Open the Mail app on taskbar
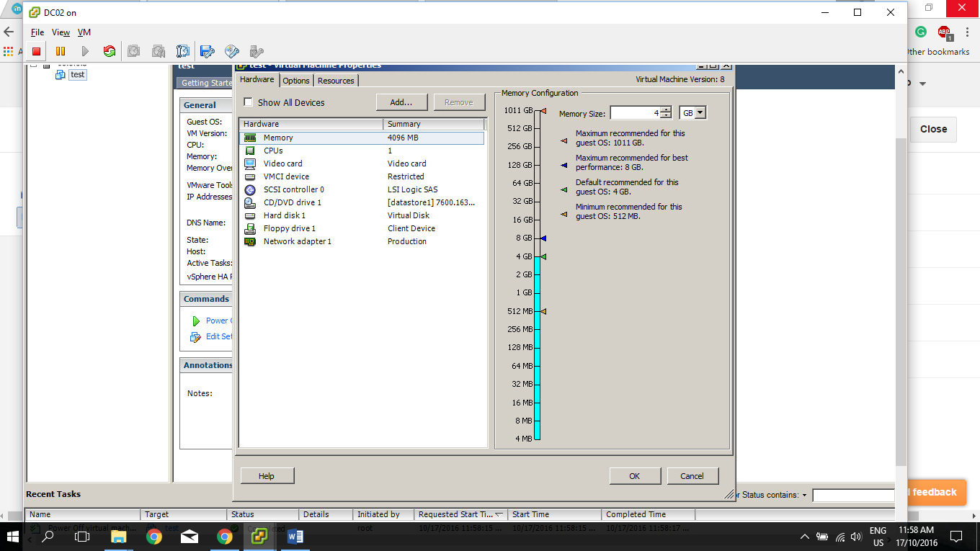980x551 pixels. [x=190, y=537]
